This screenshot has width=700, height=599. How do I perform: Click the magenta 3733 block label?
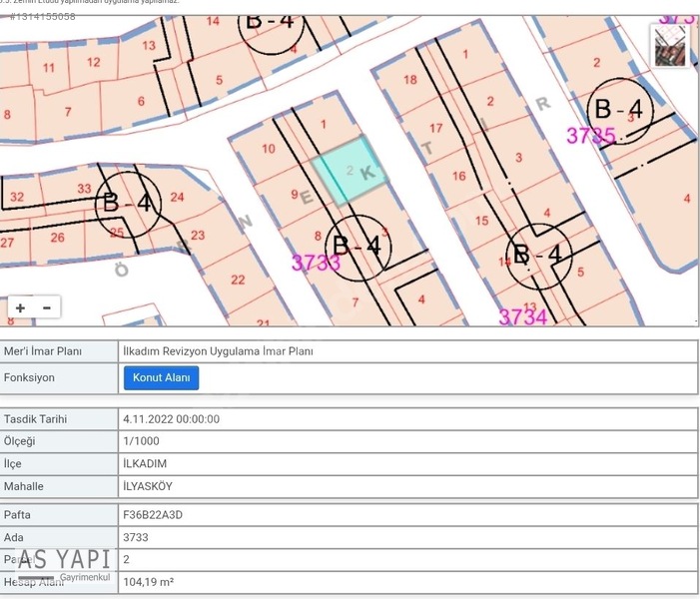pos(317,263)
